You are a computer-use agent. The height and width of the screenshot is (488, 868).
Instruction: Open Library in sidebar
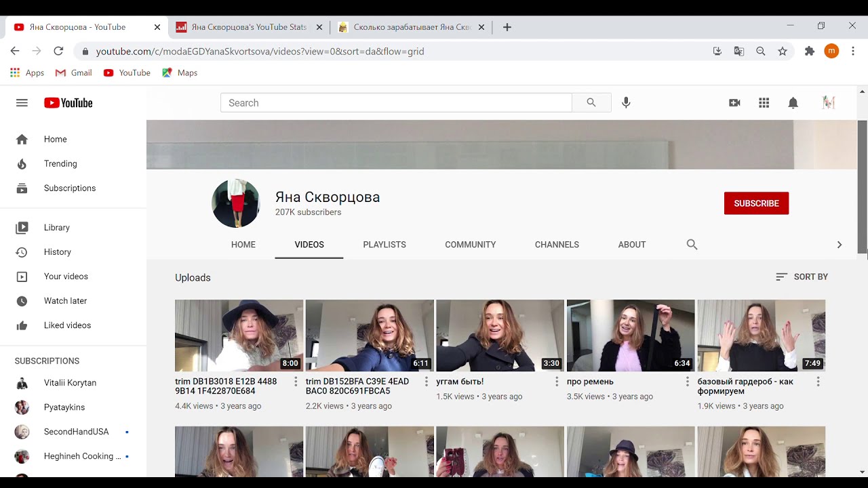click(73, 227)
